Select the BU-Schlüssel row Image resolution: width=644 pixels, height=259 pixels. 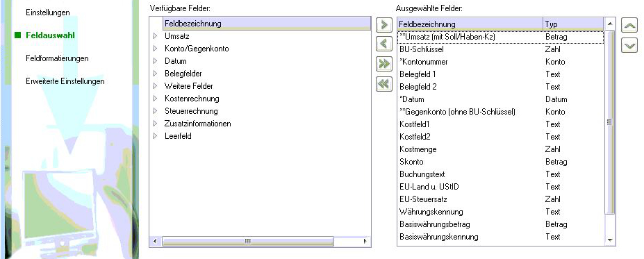pos(501,49)
